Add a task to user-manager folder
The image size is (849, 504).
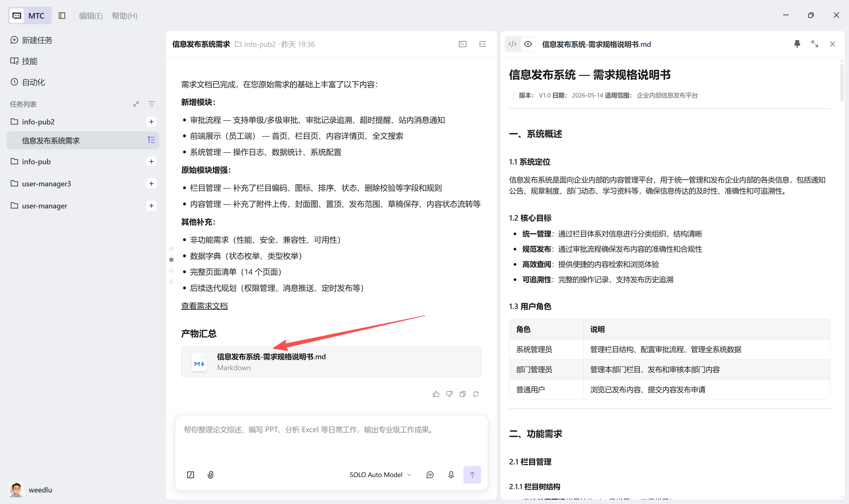(151, 206)
